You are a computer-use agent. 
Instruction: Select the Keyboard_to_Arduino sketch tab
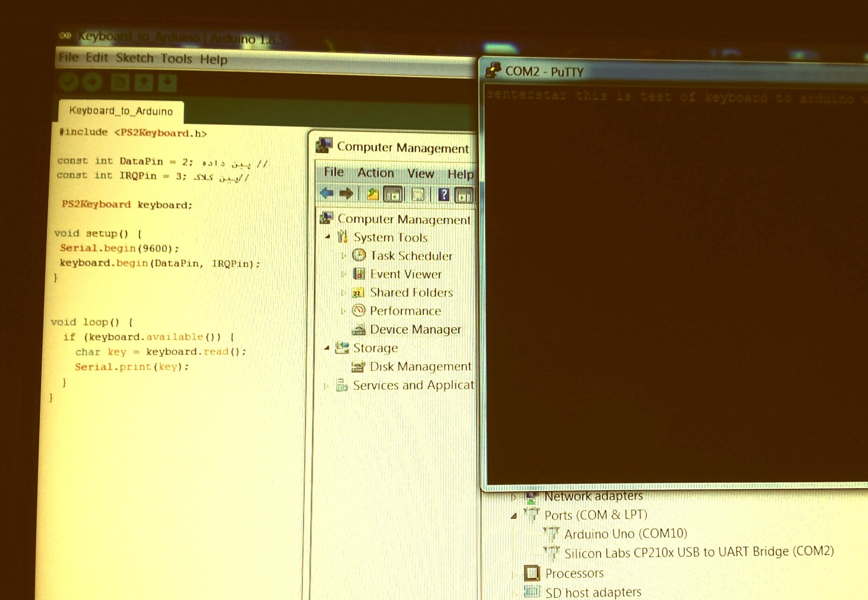point(121,111)
